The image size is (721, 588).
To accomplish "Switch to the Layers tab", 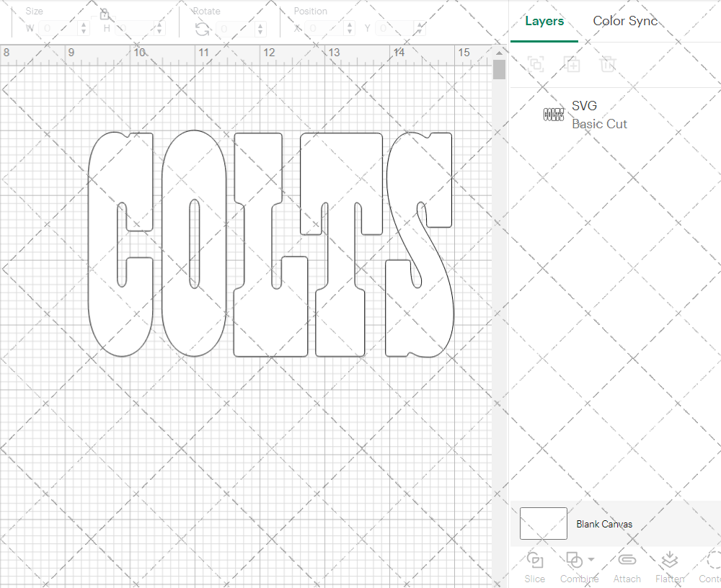I will coord(544,21).
